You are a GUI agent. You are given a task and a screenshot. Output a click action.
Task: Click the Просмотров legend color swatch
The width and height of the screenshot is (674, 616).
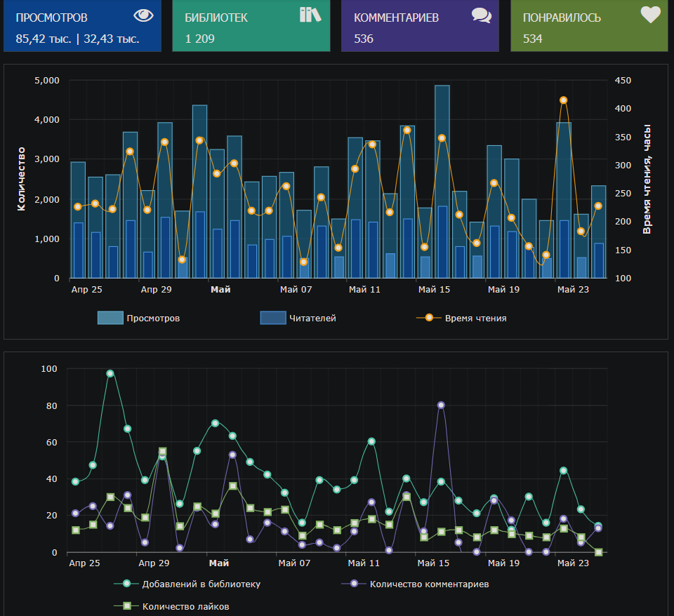pyautogui.click(x=110, y=319)
